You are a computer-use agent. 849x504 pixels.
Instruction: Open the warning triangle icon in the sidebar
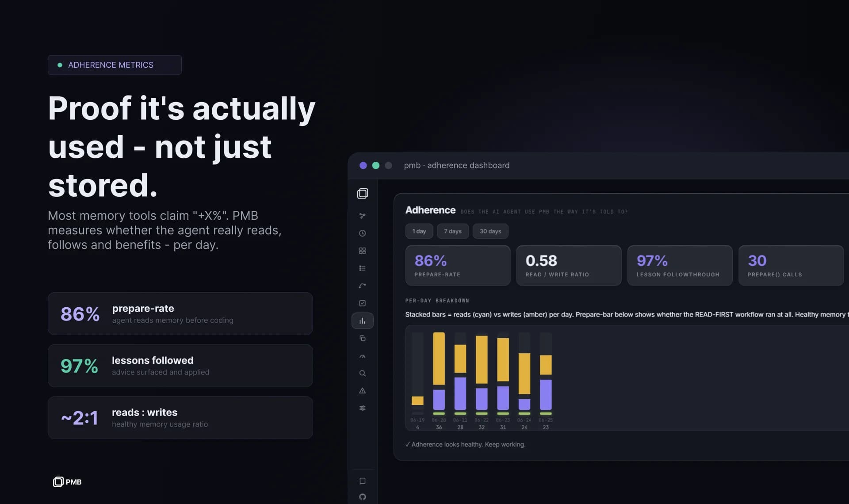click(363, 391)
